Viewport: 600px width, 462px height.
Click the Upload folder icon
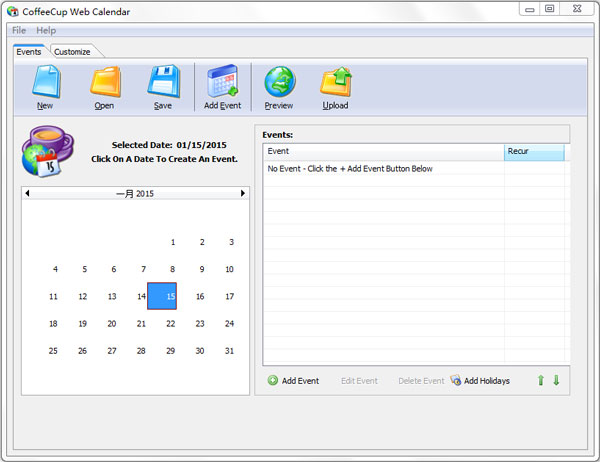click(x=336, y=81)
